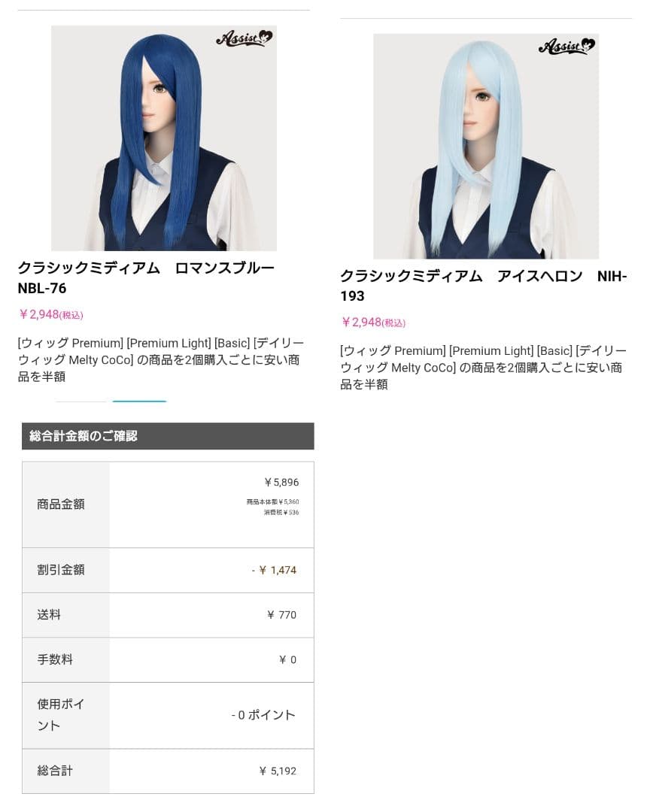Click the 割引金額 discount row label
Viewport: 650px width, 812px height.
tap(61, 570)
